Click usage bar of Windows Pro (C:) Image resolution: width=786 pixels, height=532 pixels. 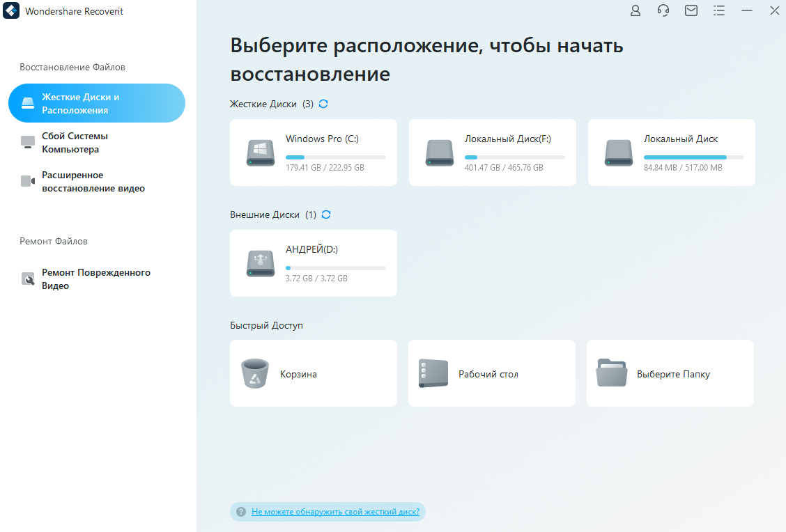[x=336, y=157]
